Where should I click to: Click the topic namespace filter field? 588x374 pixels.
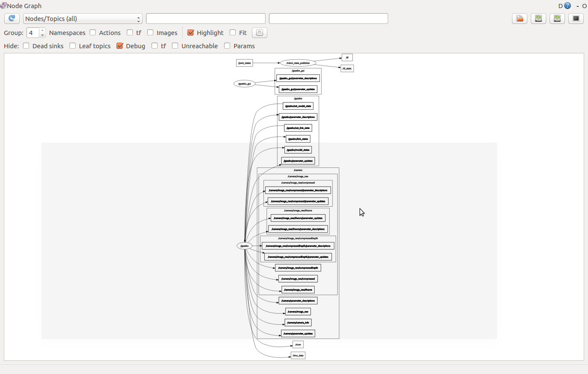coord(328,18)
